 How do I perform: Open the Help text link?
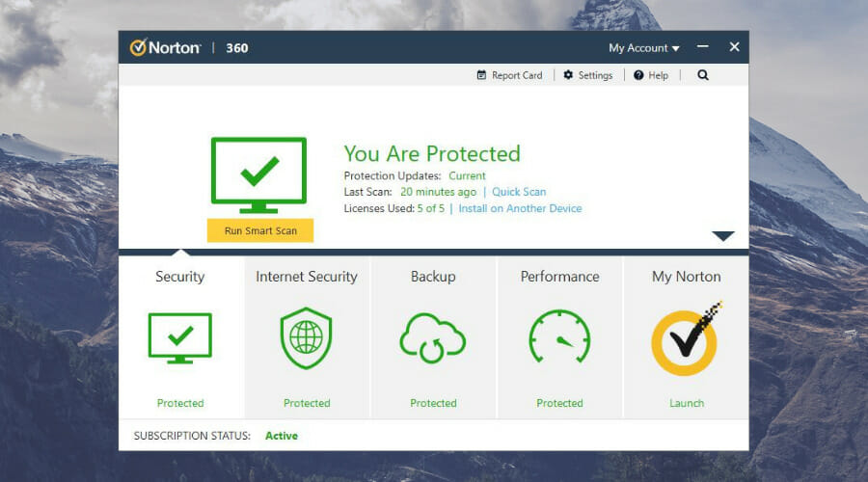click(658, 74)
